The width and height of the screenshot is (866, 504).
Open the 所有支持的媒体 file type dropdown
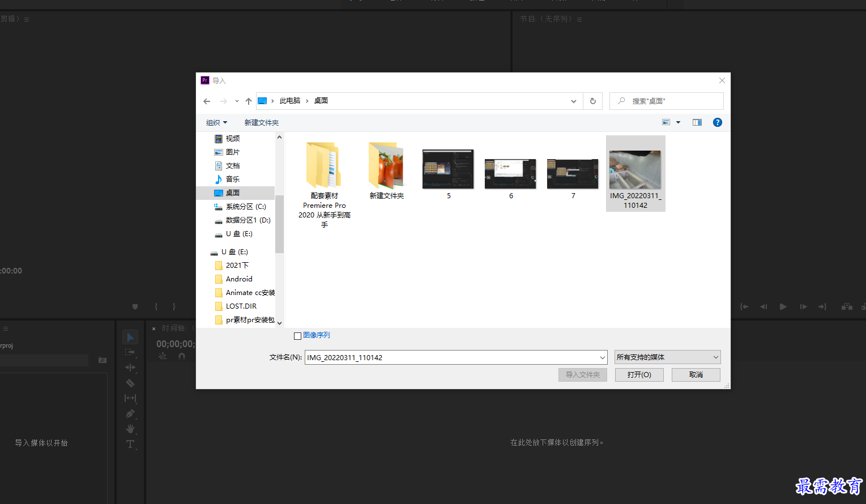(x=668, y=357)
